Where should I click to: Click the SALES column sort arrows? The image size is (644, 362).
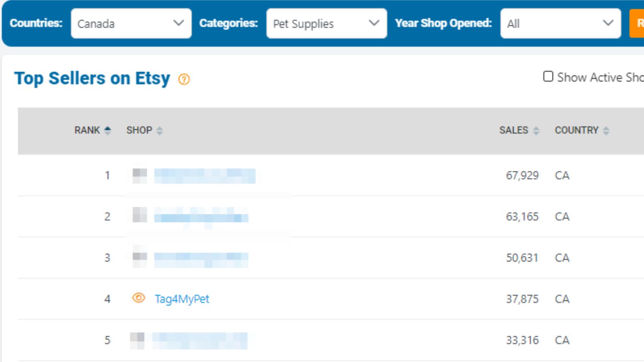pyautogui.click(x=536, y=130)
